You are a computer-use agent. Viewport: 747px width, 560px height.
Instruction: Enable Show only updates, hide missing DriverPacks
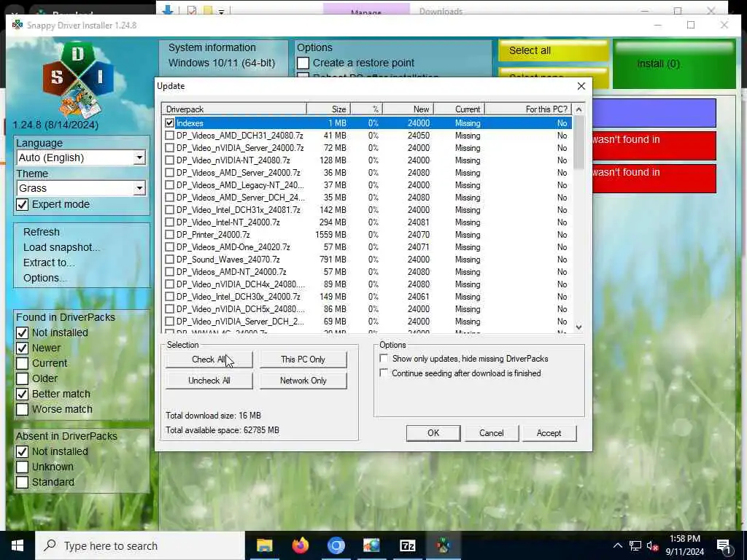[x=384, y=358]
